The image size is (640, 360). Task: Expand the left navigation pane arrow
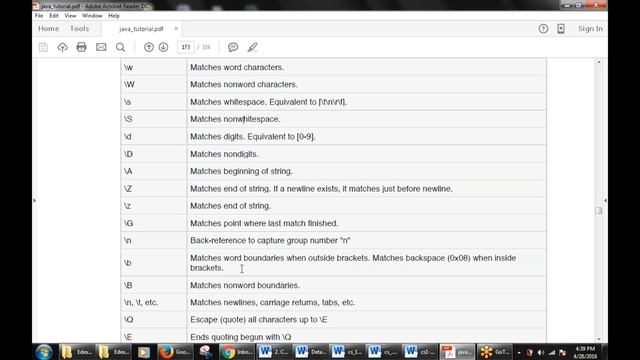pos(34,200)
